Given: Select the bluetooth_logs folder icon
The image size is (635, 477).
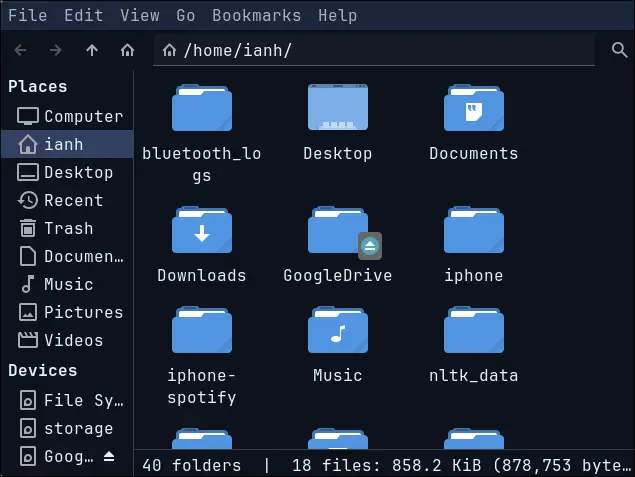Looking at the screenshot, I should pos(202,107).
